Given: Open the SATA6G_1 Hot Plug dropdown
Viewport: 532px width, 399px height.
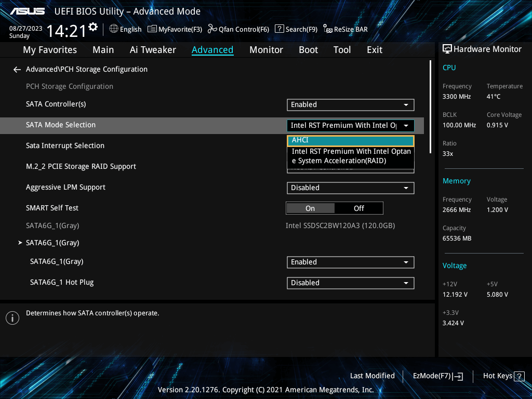Looking at the screenshot, I should point(351,283).
